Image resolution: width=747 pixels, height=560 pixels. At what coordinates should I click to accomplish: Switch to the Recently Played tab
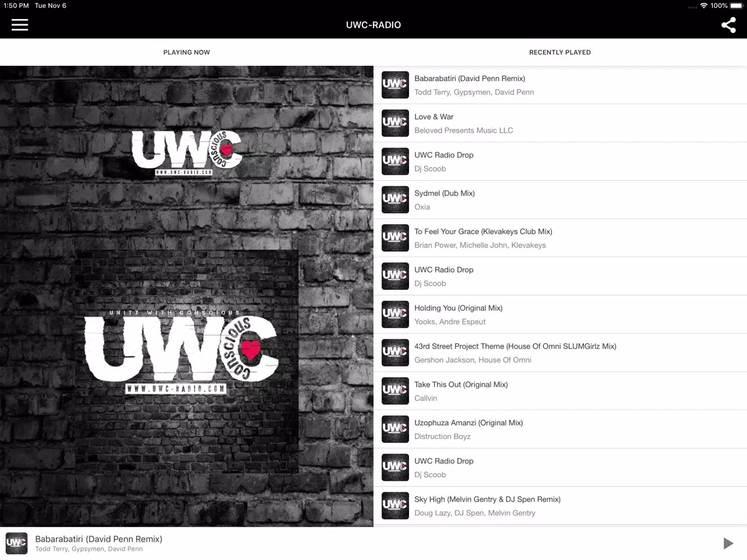tap(560, 53)
